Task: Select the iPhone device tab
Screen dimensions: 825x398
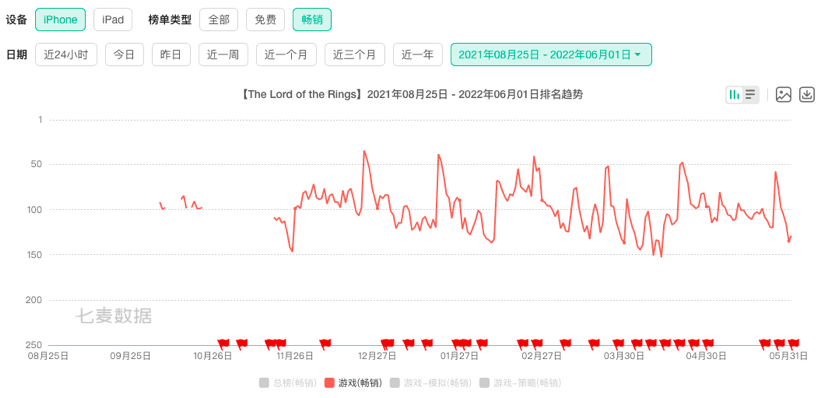Action: (x=60, y=20)
